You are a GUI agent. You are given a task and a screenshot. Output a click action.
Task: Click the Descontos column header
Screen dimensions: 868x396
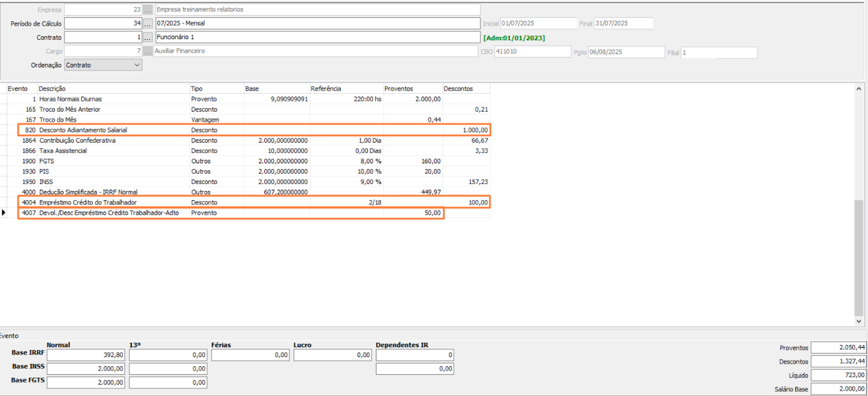point(466,88)
